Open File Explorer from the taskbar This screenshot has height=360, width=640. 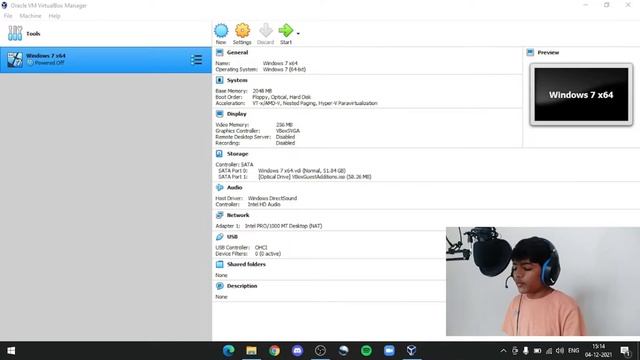[251, 351]
